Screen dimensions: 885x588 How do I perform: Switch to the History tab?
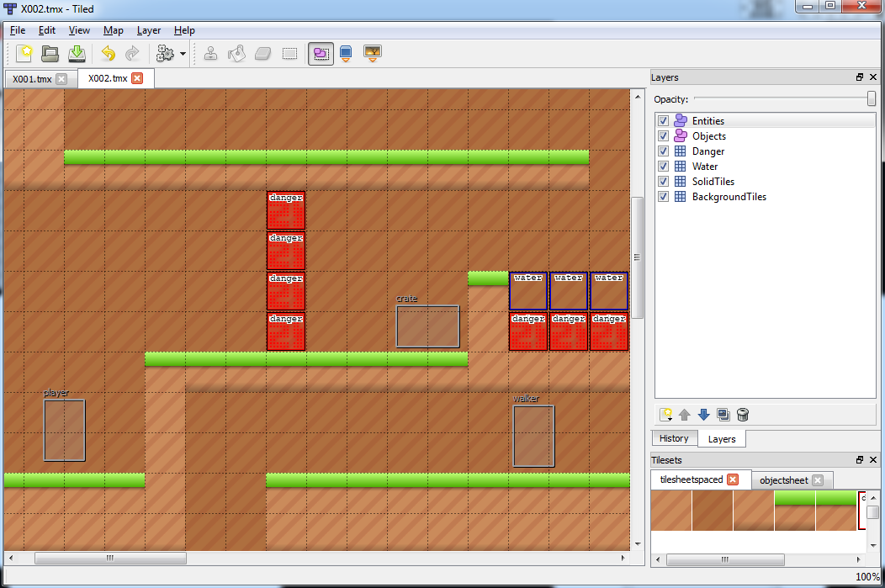tap(674, 438)
